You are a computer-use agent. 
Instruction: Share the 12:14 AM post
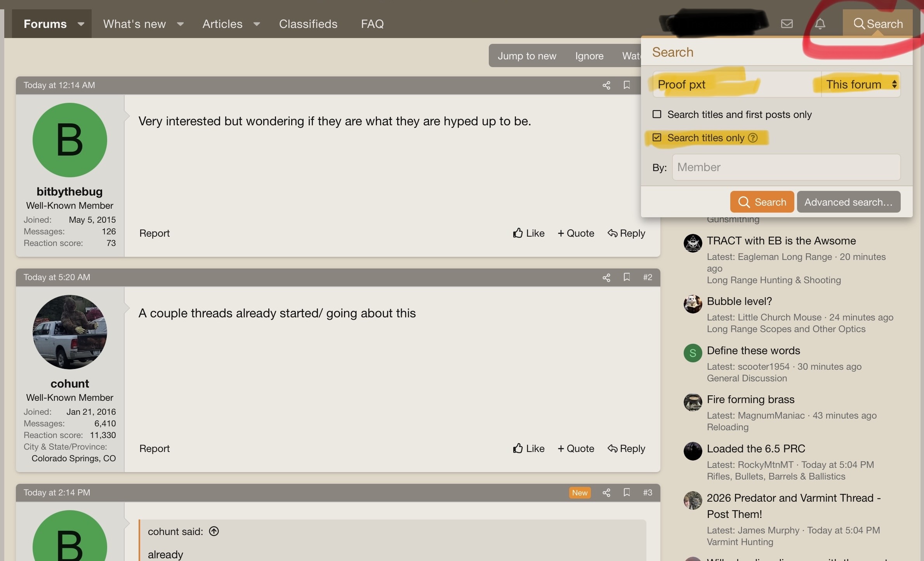[606, 85]
